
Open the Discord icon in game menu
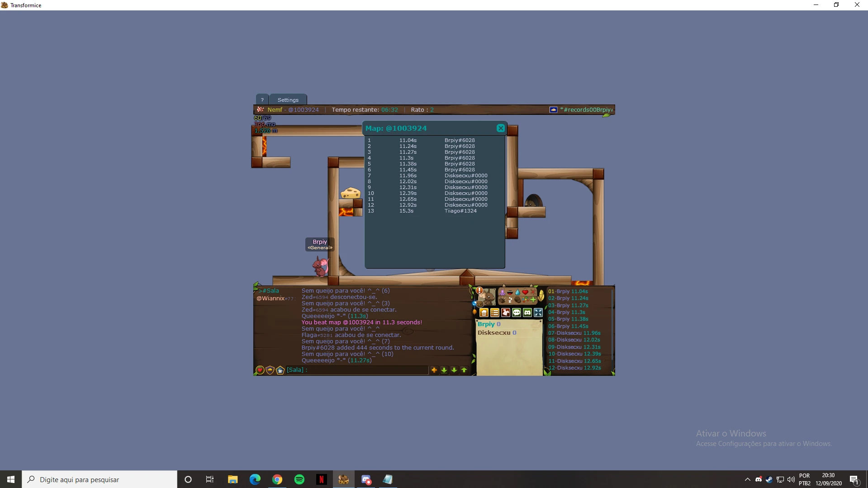coord(527,313)
